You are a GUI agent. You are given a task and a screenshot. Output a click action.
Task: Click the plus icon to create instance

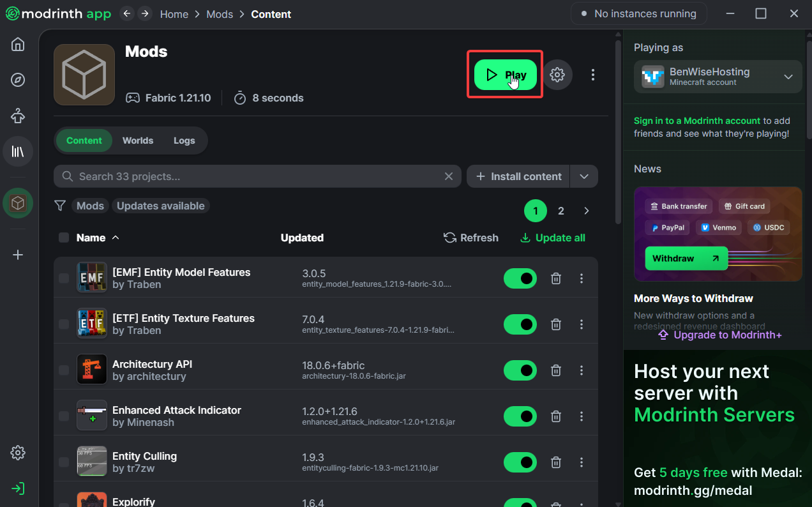pos(18,255)
